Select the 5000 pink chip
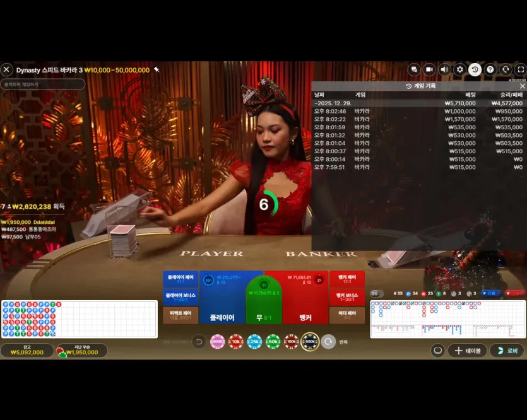This screenshot has width=527, height=420. (218, 342)
